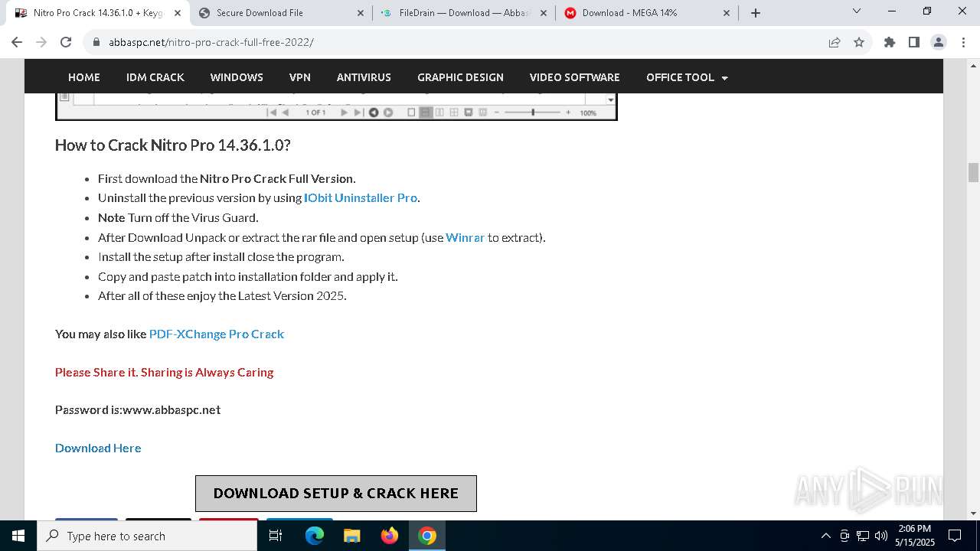Click the Password is:www.abbaspc.net text
980x551 pixels.
point(138,409)
